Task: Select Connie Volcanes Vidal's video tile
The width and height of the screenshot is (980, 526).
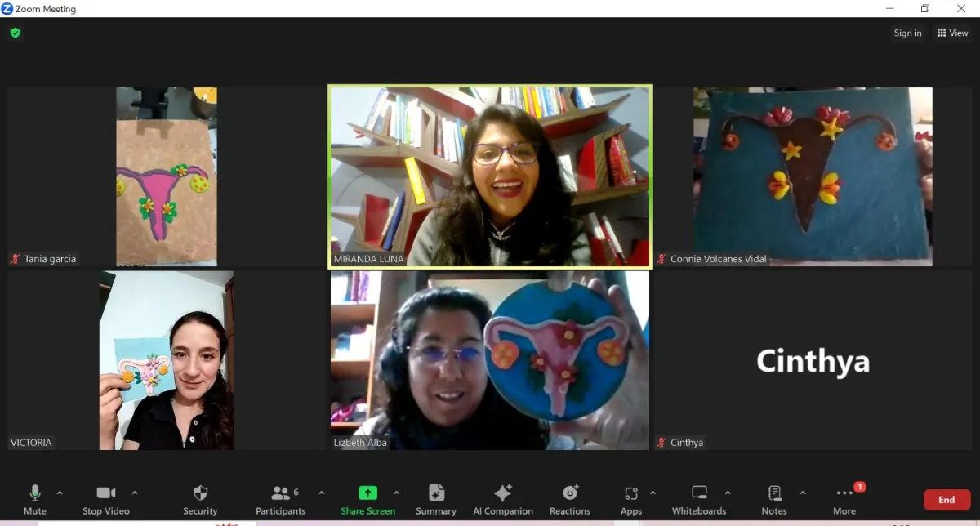Action: click(x=813, y=176)
